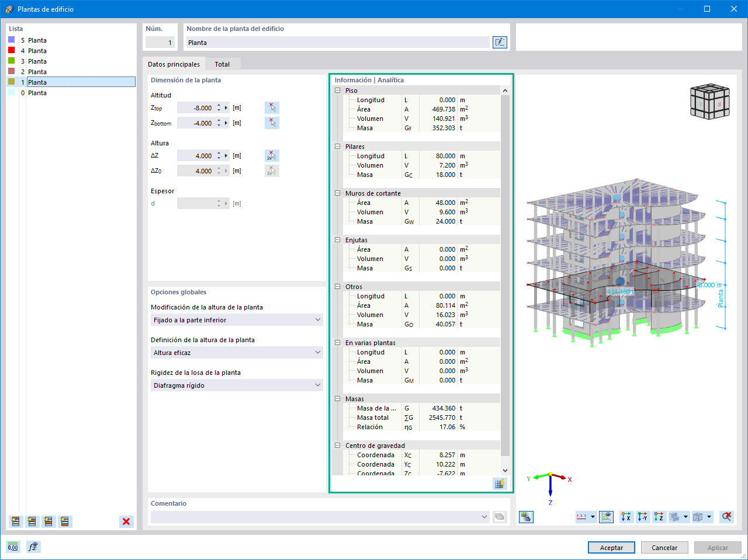748x560 pixels.
Task: Open the numbering display dropdown arrow
Action: pyautogui.click(x=593, y=517)
